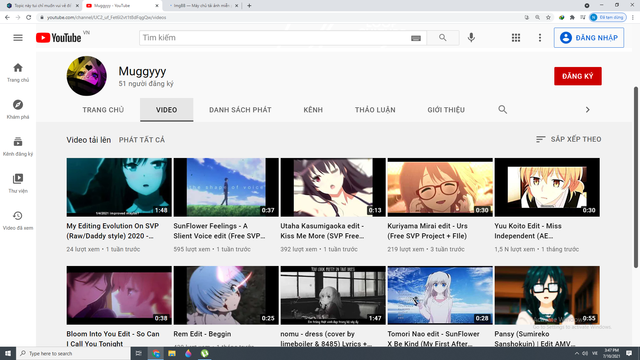640x360 pixels.
Task: Open a new browser tab
Action: tap(249, 6)
